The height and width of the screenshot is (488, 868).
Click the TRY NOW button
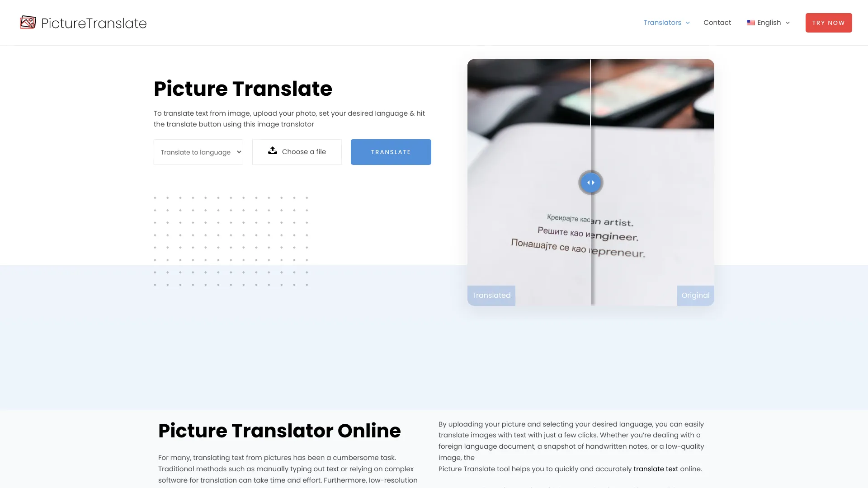click(x=829, y=22)
